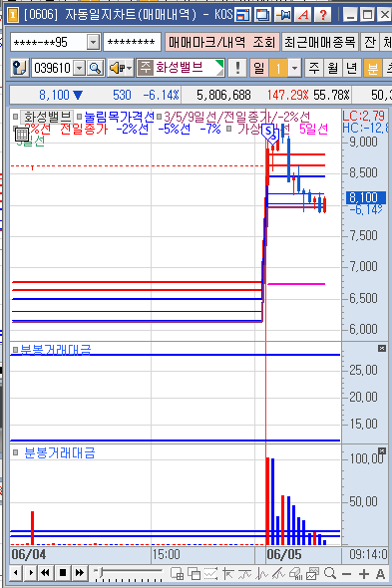This screenshot has height=588, width=392.
Task: Click the A text tool in bottom toolbar
Action: coord(380,574)
